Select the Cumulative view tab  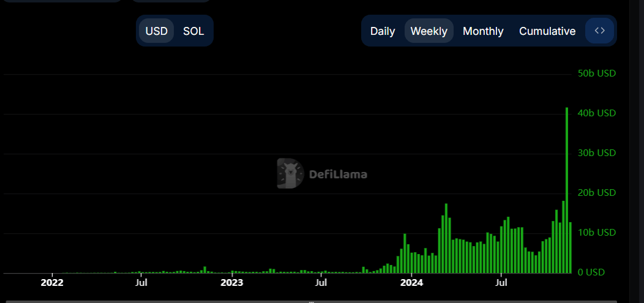pyautogui.click(x=547, y=31)
